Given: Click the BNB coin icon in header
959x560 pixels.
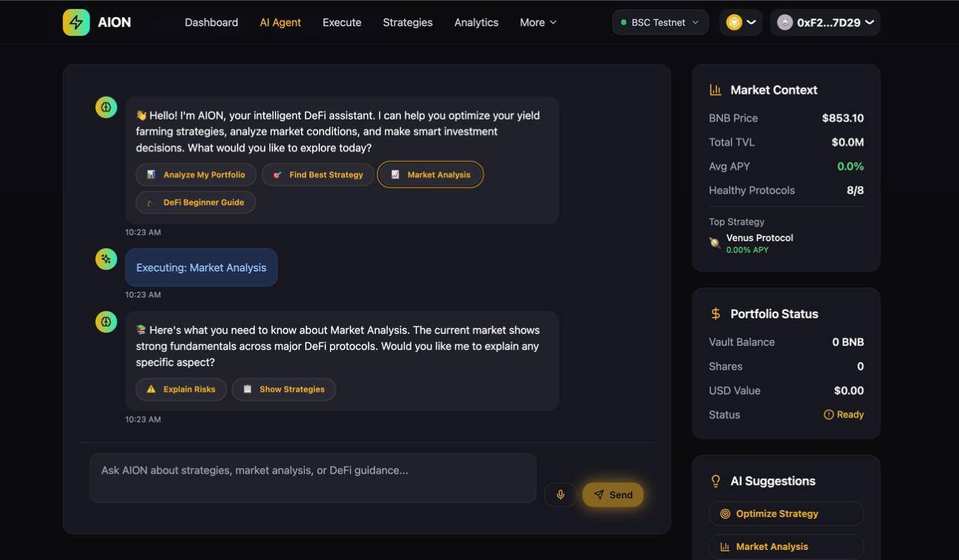Looking at the screenshot, I should [x=734, y=22].
